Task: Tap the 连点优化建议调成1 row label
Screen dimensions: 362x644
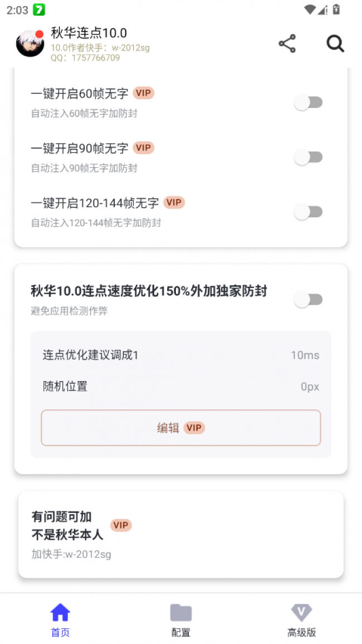Action: pyautogui.click(x=90, y=355)
